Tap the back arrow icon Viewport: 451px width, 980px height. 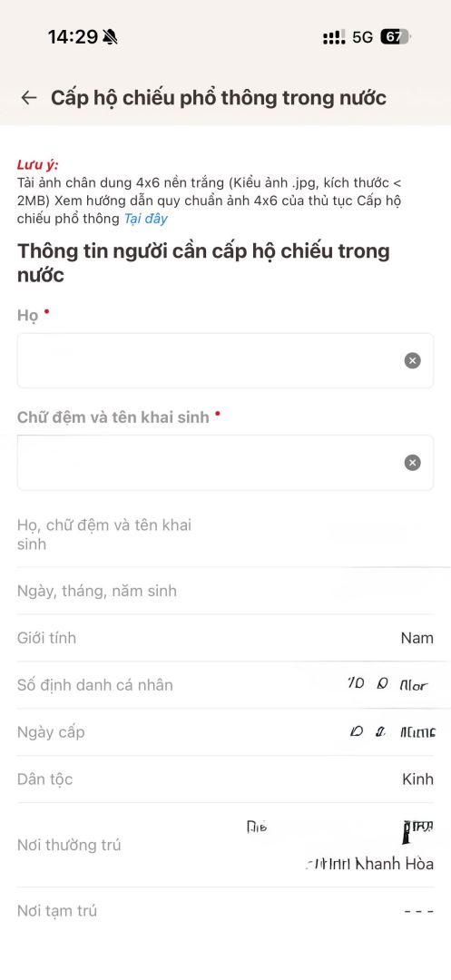[29, 97]
